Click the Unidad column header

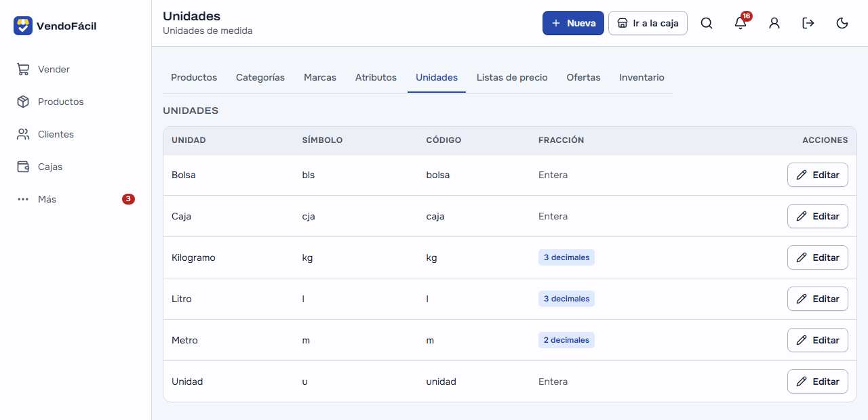tap(189, 140)
